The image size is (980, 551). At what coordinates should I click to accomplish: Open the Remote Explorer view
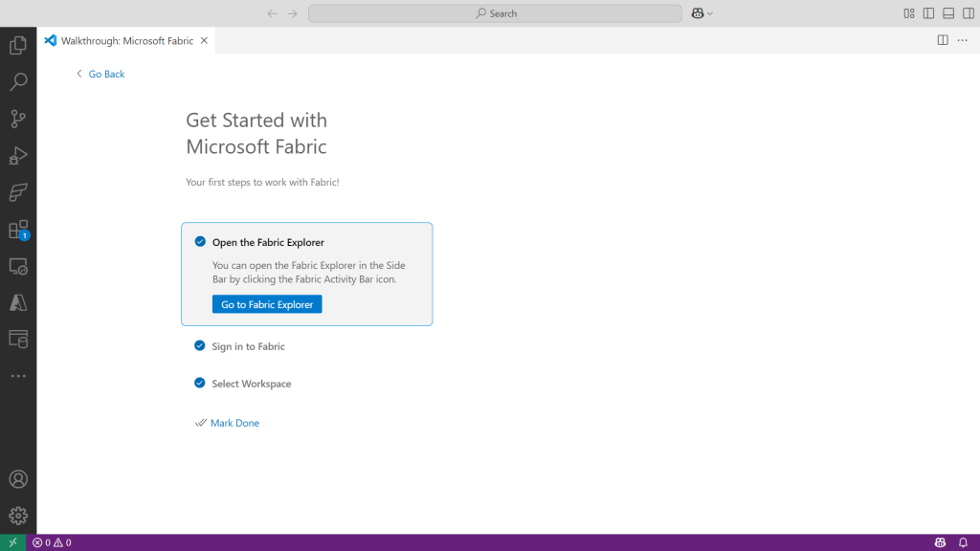click(18, 267)
